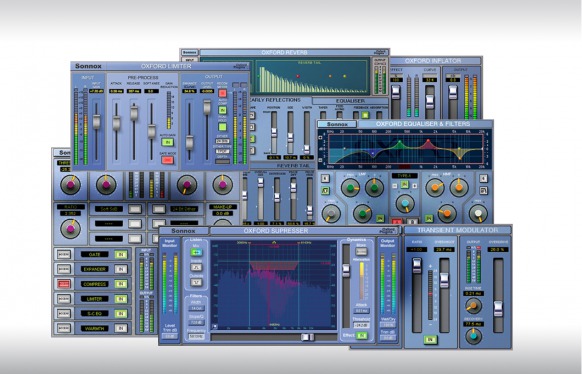Click the red Recon Meter button in Limiter
Viewport: 582px width, 374px height.
pyautogui.click(x=222, y=93)
